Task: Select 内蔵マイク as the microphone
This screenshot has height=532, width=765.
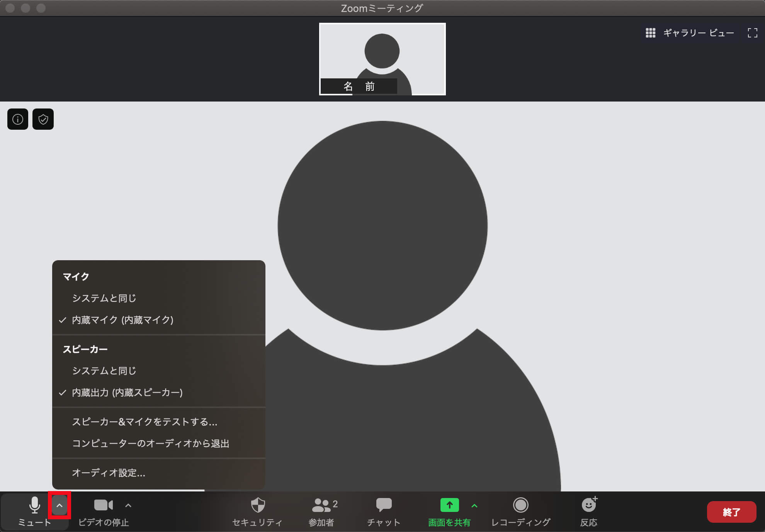Action: pyautogui.click(x=122, y=320)
